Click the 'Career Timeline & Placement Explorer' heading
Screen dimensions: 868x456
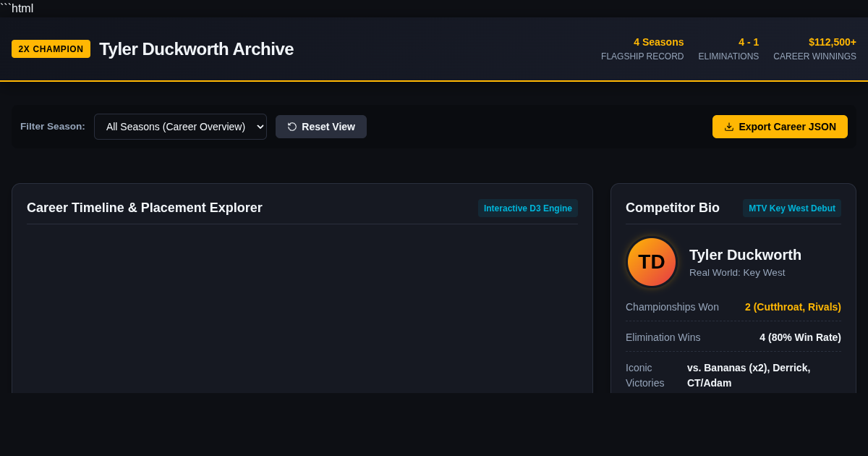[145, 208]
